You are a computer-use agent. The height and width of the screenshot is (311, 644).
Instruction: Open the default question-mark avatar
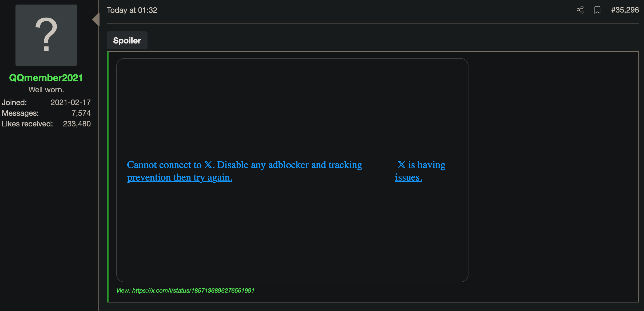tap(46, 35)
